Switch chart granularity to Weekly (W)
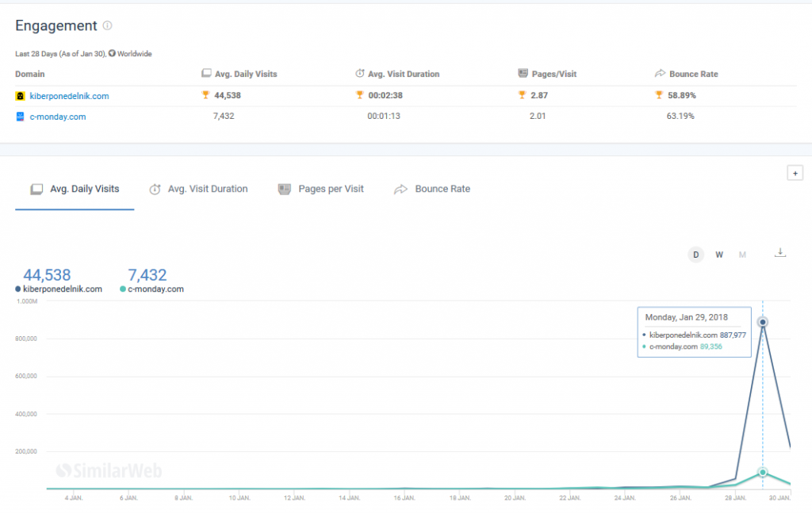This screenshot has height=513, width=812. (x=719, y=255)
